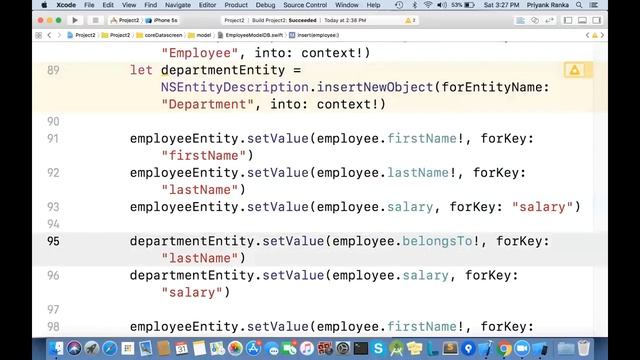Open Spotlight search magnifier
640x360 pixels.
coord(579,5)
